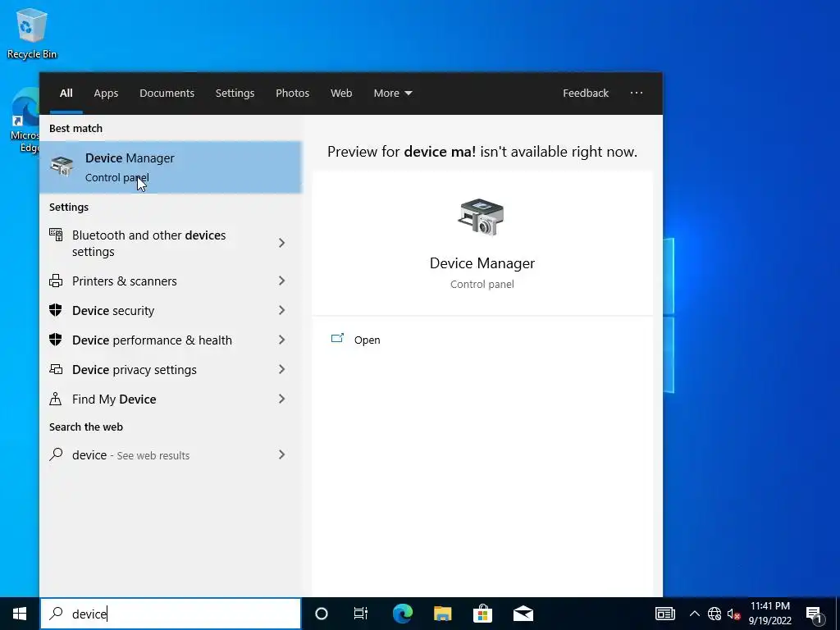Expand the device web results chevron
Screen dimensions: 840x630
(282, 454)
